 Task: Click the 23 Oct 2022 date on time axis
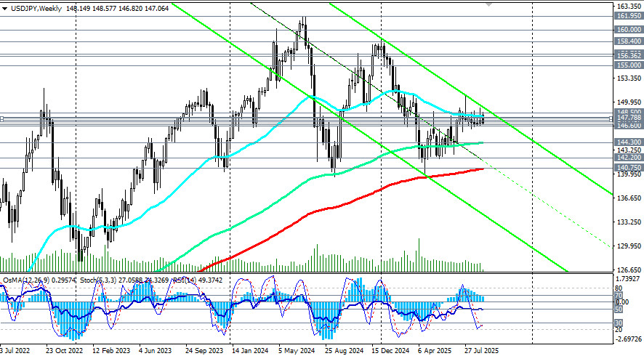[x=64, y=349]
